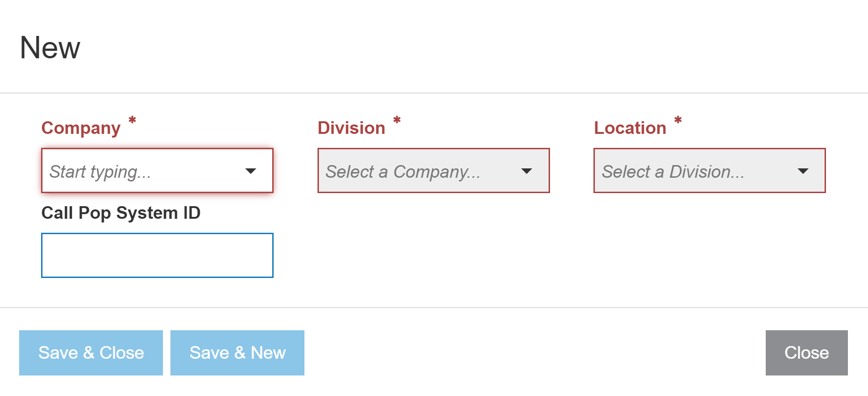
Task: Expand the Division dropdown arrow
Action: 527,171
